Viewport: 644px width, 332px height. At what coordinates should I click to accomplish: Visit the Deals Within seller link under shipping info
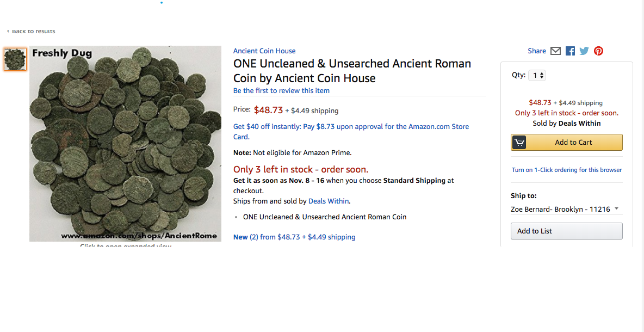(329, 201)
